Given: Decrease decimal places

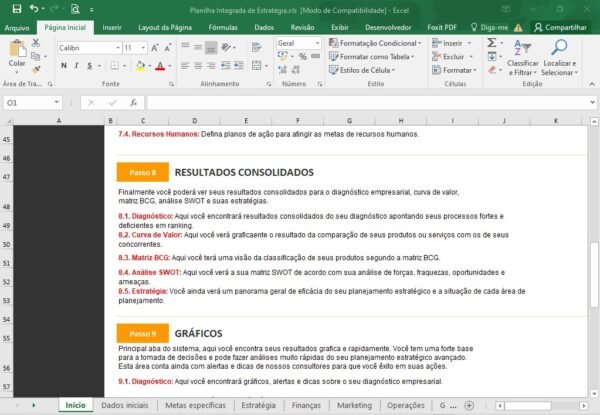Looking at the screenshot, I should click(296, 70).
